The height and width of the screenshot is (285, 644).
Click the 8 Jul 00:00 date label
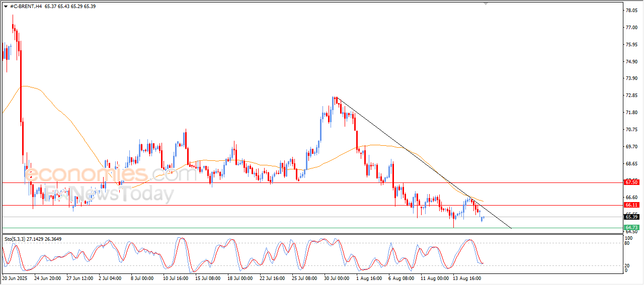coord(142,277)
